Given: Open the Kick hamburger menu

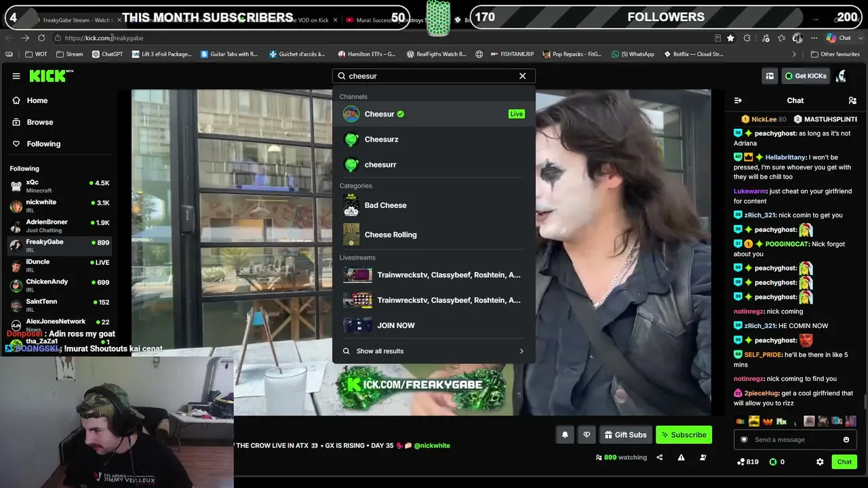Looking at the screenshot, I should click(16, 76).
